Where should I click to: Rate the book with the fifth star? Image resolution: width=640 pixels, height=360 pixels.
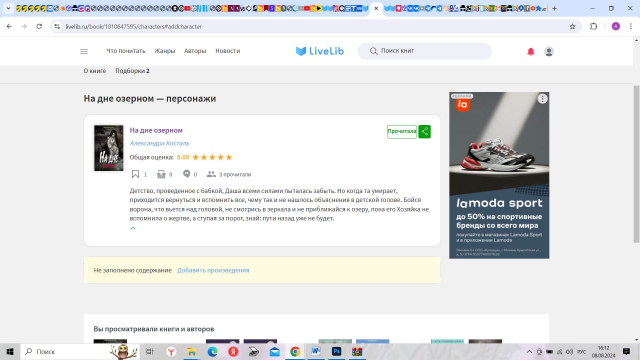(229, 157)
